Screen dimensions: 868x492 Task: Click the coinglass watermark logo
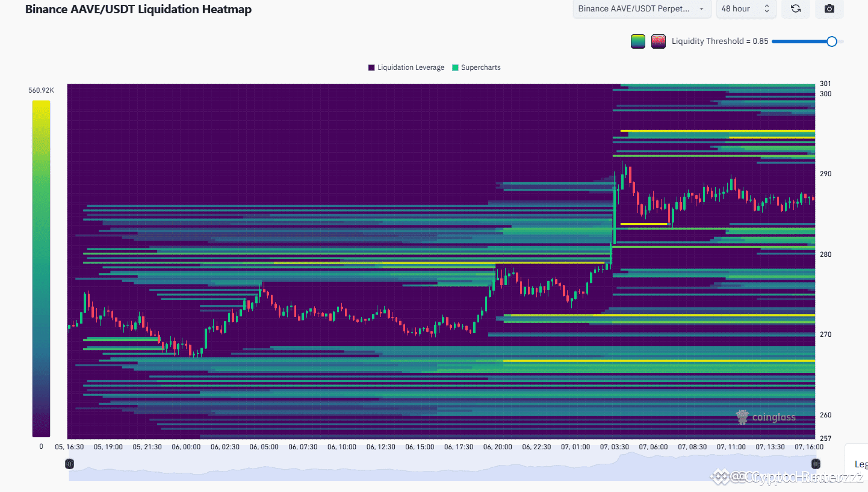click(x=766, y=417)
